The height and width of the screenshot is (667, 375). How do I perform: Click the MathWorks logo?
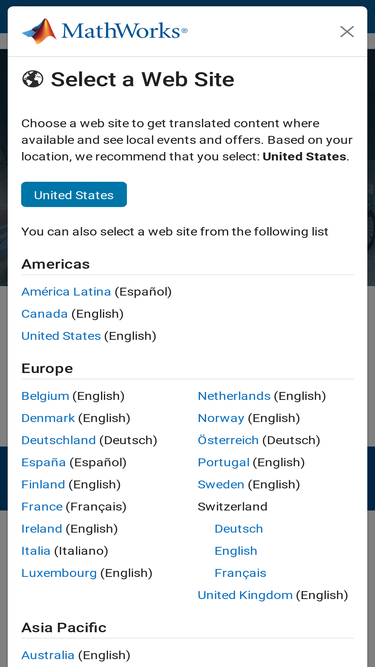pyautogui.click(x=105, y=31)
